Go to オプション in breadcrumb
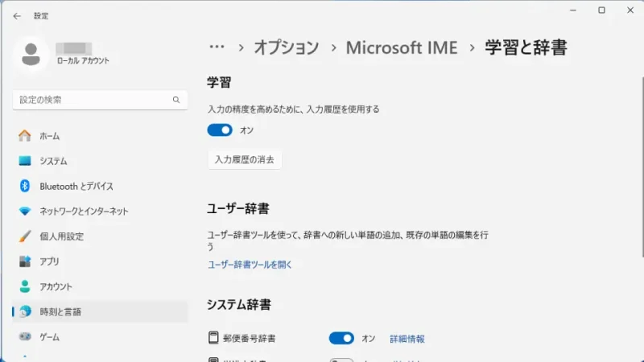Image resolution: width=644 pixels, height=362 pixels. click(x=287, y=47)
